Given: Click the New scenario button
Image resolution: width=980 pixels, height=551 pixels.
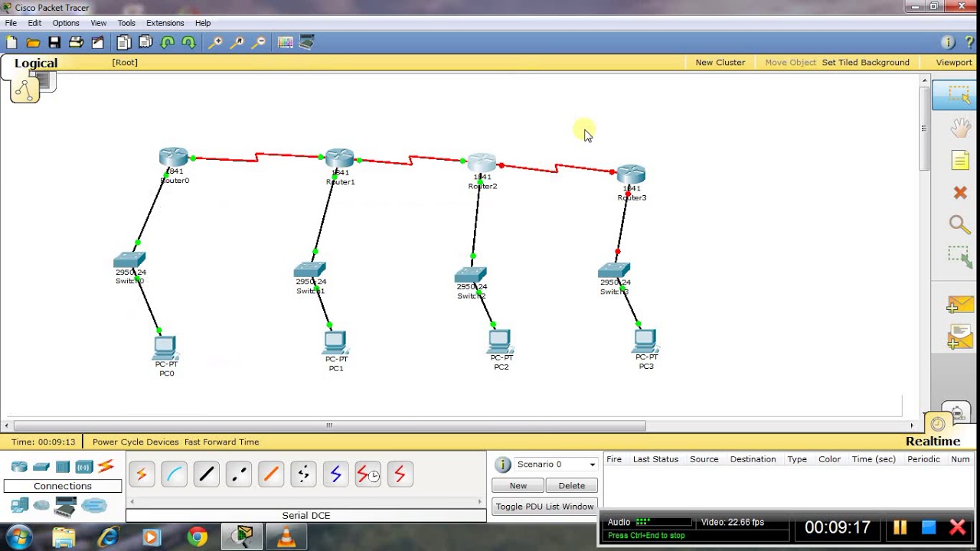Looking at the screenshot, I should [518, 486].
